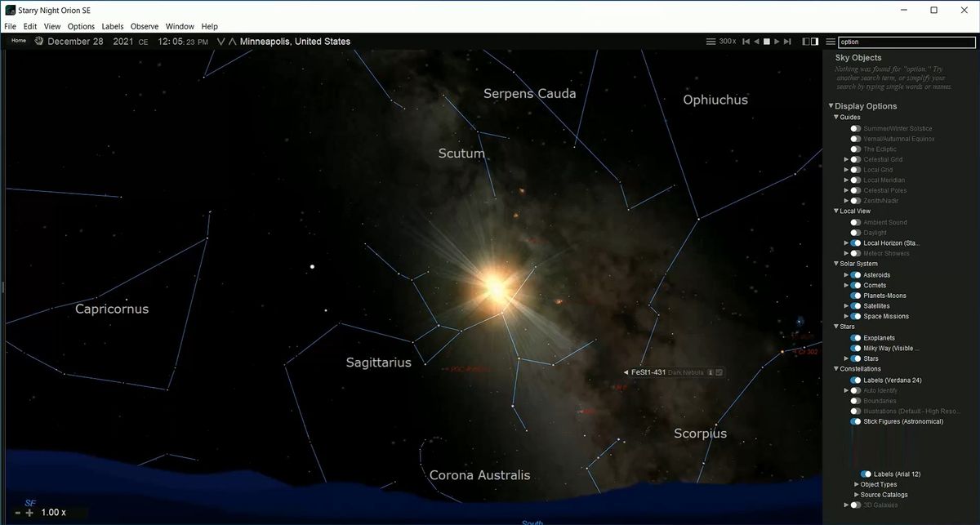This screenshot has height=525, width=980.
Task: Click the zoom in plus button
Action: pos(29,513)
